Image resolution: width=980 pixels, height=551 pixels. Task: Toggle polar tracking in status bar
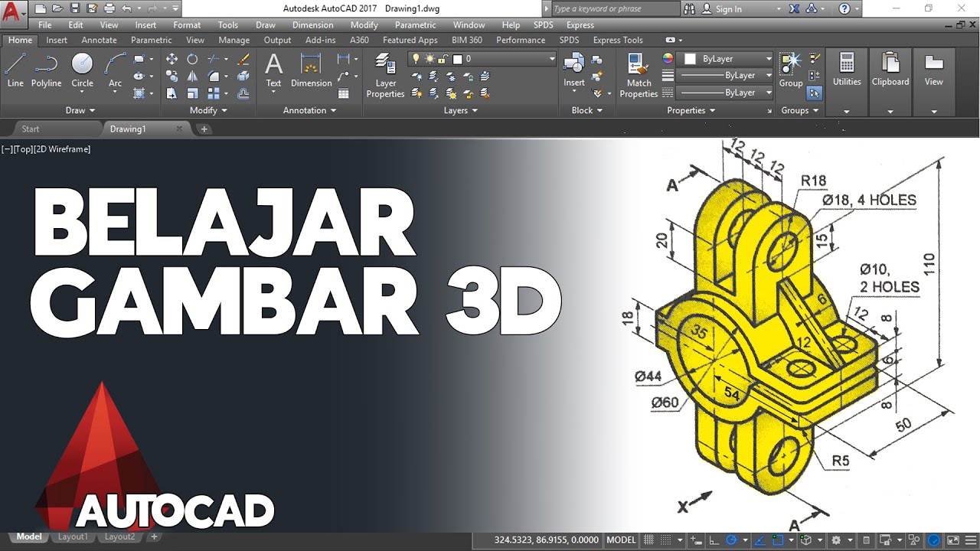tap(731, 540)
